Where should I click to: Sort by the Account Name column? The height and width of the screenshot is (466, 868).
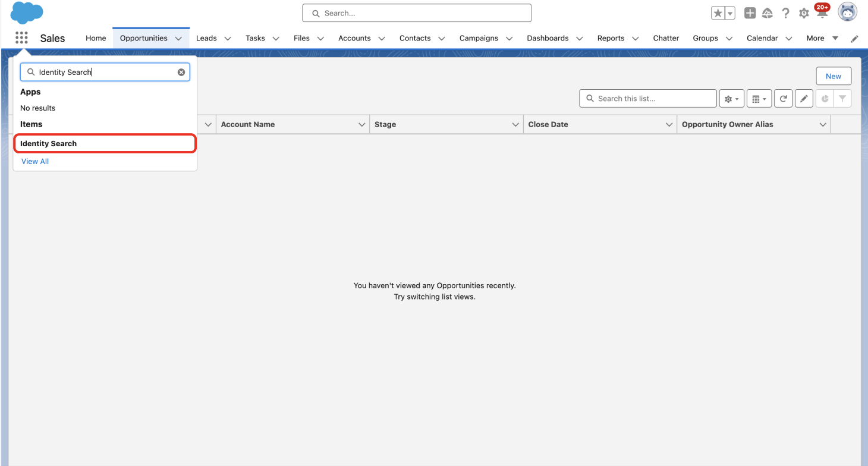coord(248,124)
